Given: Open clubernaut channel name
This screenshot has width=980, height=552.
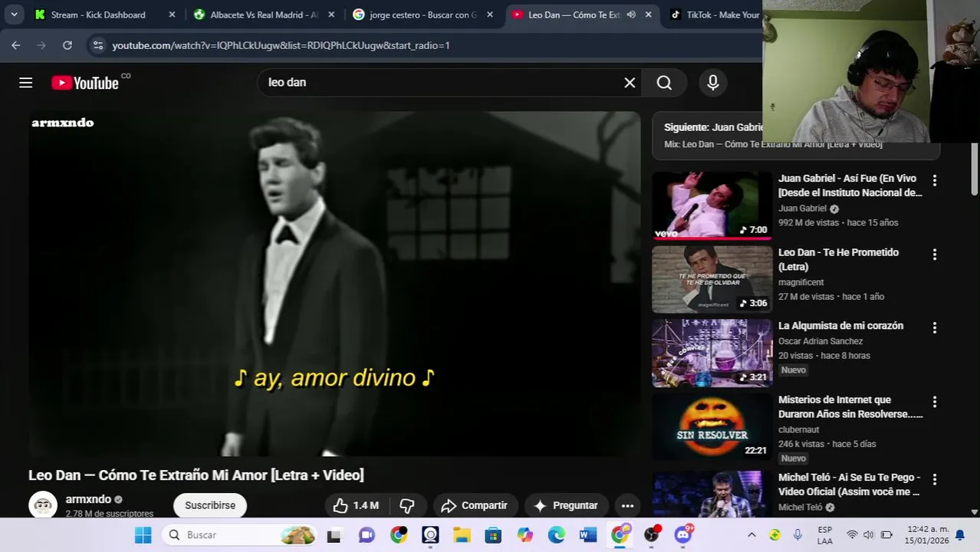Looking at the screenshot, I should tap(799, 429).
